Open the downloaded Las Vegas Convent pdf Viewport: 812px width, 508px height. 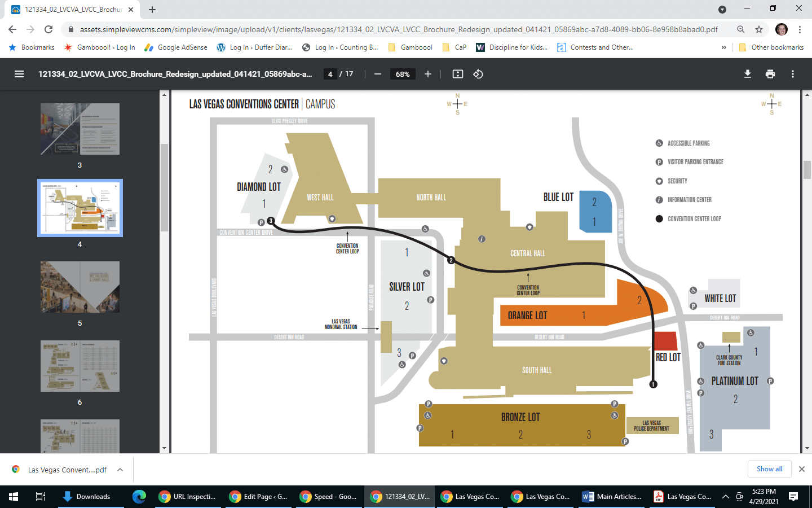[60, 470]
